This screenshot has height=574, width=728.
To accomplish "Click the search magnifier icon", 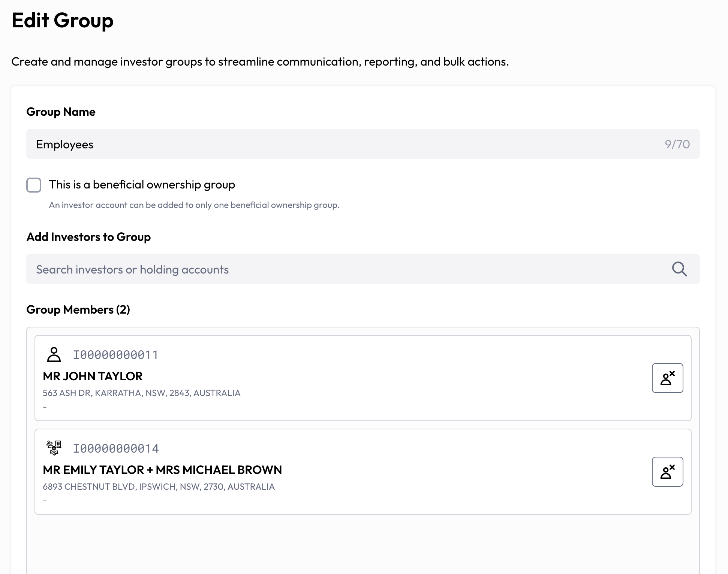I will [x=679, y=269].
